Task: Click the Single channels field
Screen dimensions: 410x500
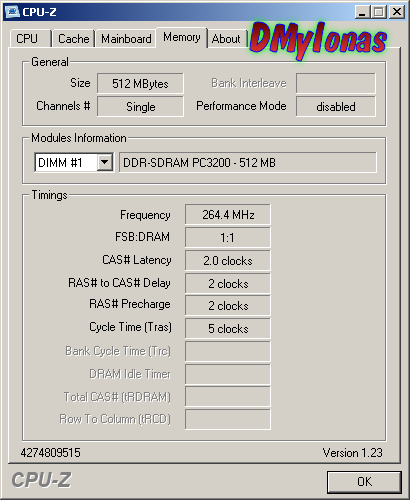Action: pyautogui.click(x=140, y=107)
